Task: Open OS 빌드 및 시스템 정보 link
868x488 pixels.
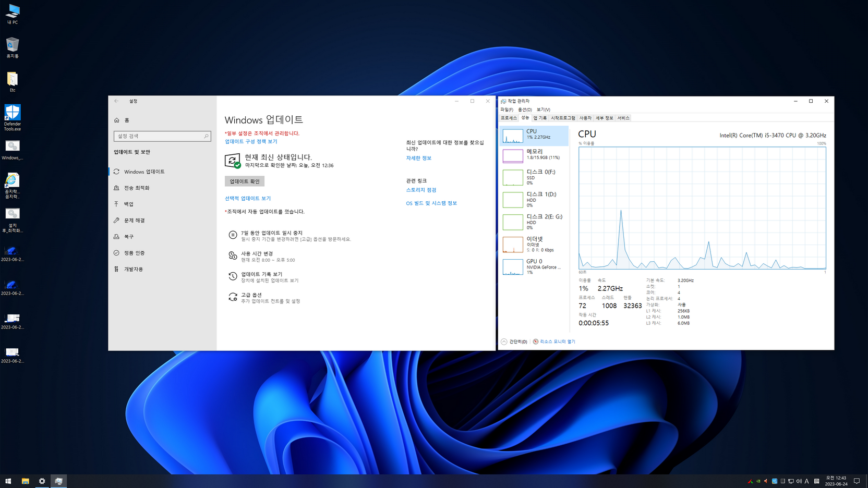Action: tap(431, 203)
